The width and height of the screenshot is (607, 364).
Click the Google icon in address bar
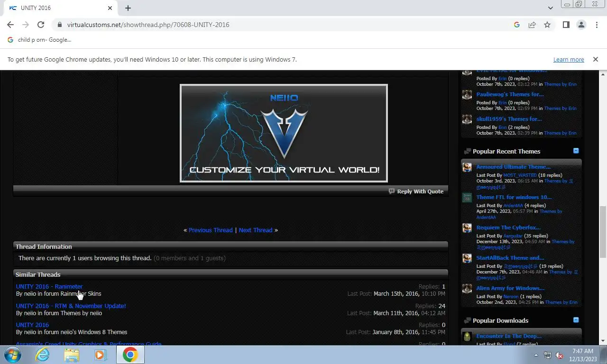click(x=517, y=25)
